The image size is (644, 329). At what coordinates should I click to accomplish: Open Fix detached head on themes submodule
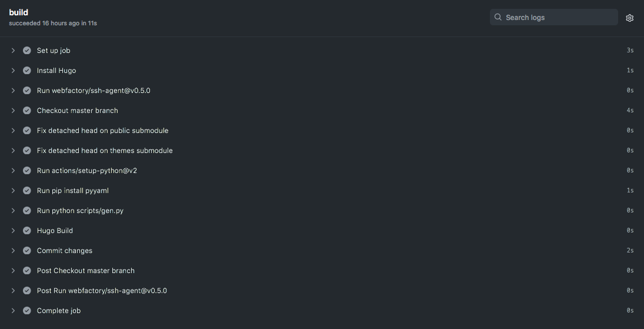click(105, 151)
